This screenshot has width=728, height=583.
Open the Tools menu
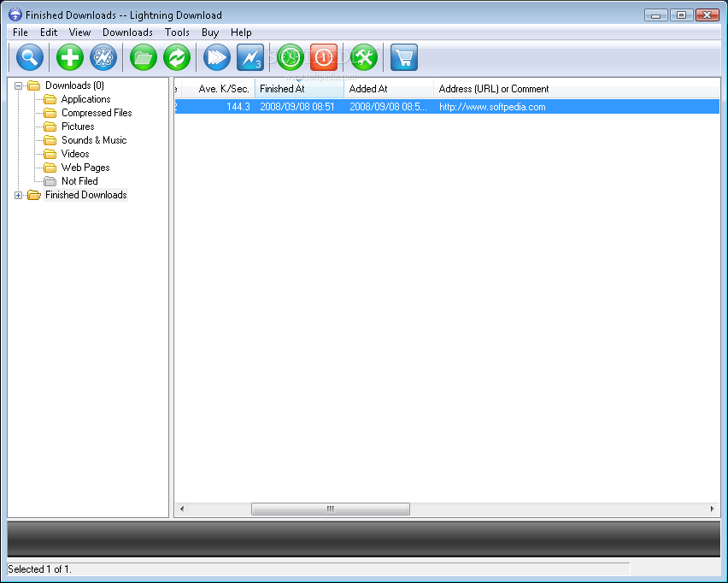point(178,32)
